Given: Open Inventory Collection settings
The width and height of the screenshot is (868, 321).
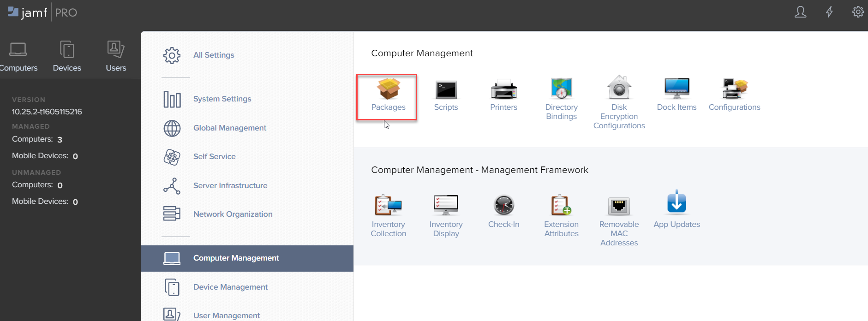Looking at the screenshot, I should click(388, 206).
